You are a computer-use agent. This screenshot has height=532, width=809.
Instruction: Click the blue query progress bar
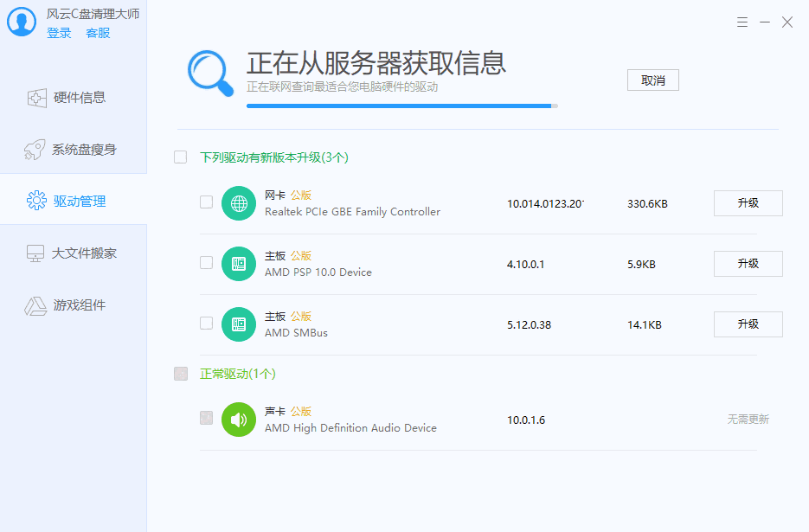[x=400, y=106]
